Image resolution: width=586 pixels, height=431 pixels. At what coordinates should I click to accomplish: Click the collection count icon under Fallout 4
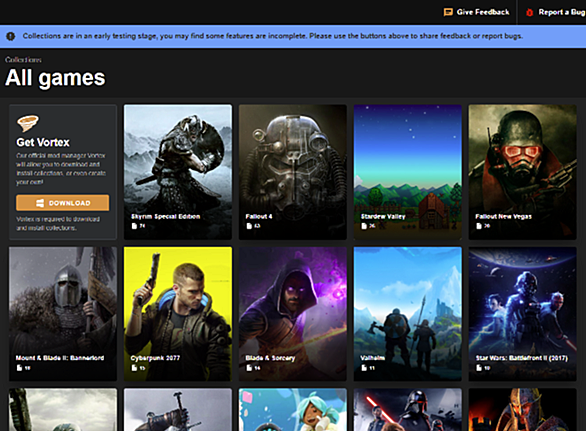(x=249, y=226)
